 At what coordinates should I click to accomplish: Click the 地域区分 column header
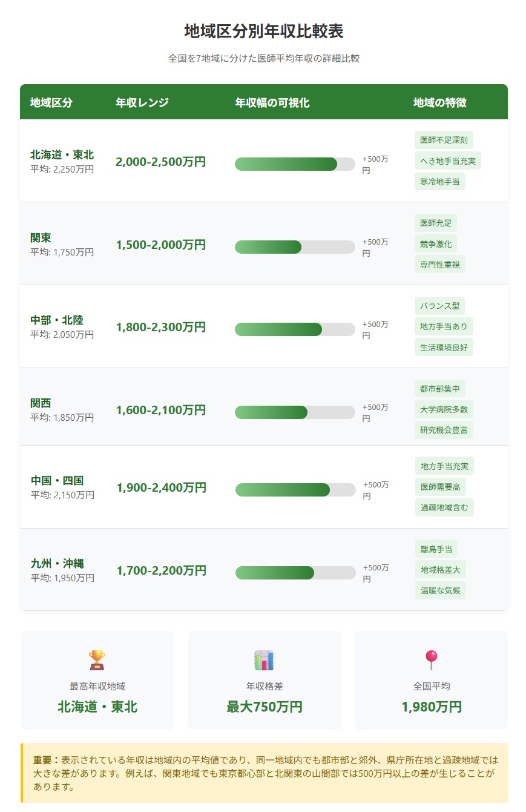tap(51, 102)
